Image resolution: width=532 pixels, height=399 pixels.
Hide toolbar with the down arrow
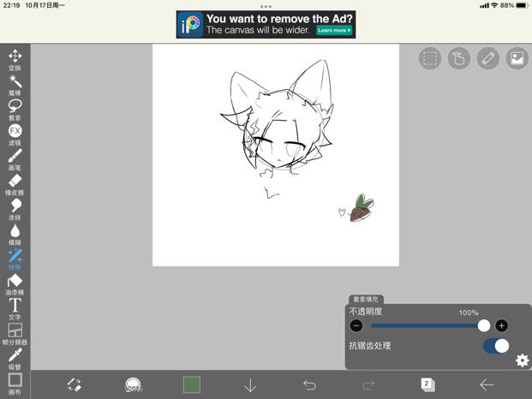pos(250,385)
